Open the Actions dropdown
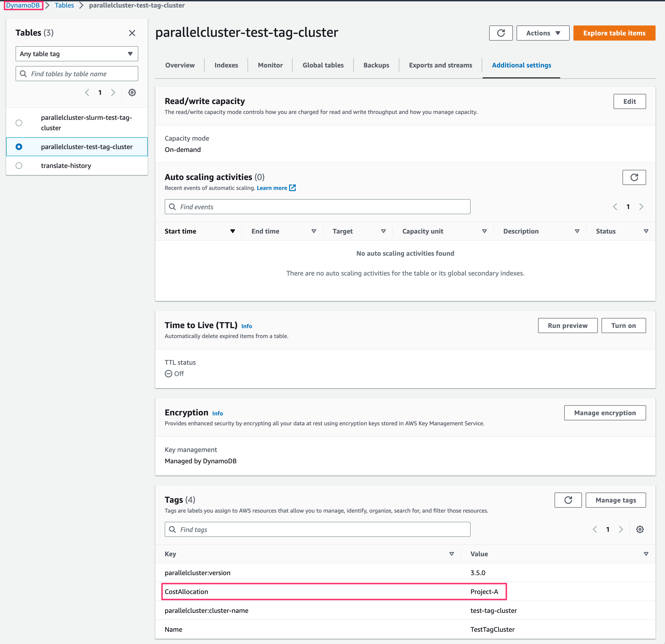Viewport: 665px width, 644px height. point(543,33)
